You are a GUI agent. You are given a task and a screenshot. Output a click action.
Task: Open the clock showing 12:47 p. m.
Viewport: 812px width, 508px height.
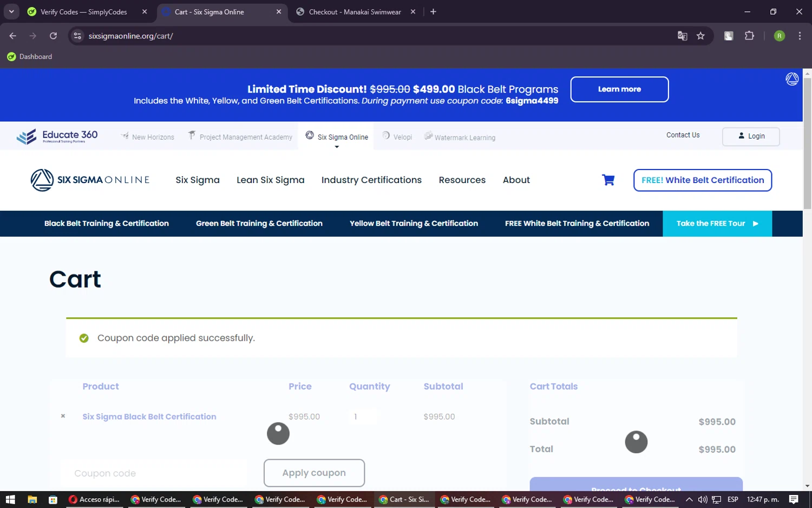point(763,499)
